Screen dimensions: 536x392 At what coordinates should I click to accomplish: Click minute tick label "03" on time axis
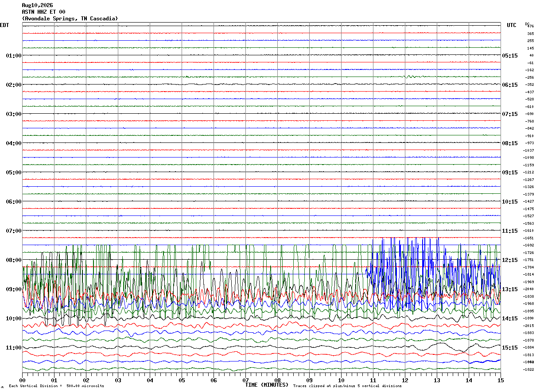118,380
